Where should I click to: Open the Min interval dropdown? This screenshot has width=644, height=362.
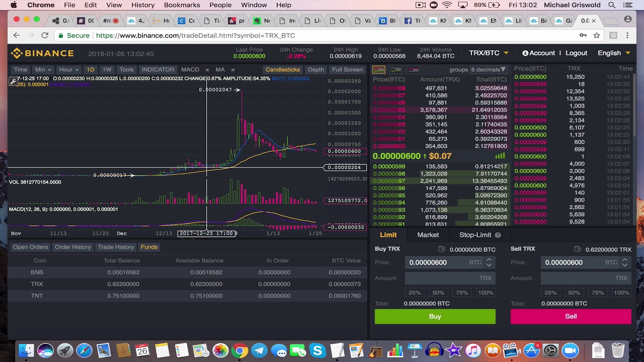pos(42,70)
